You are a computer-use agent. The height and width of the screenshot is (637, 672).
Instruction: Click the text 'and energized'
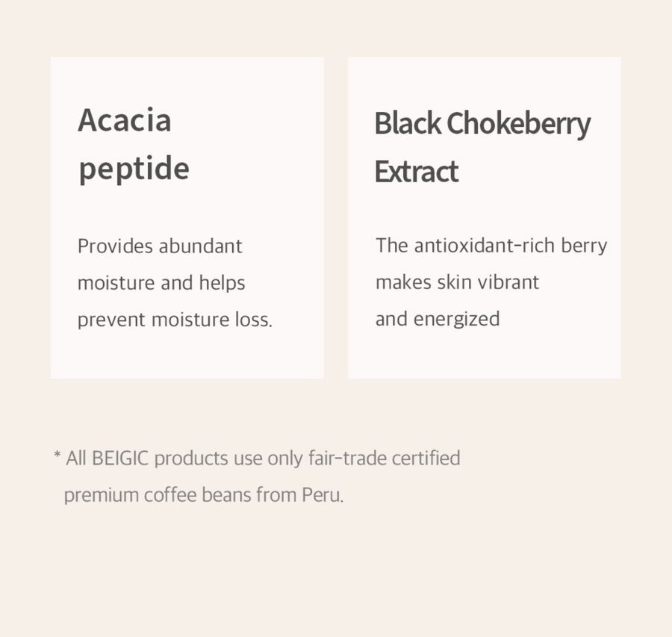point(438,320)
